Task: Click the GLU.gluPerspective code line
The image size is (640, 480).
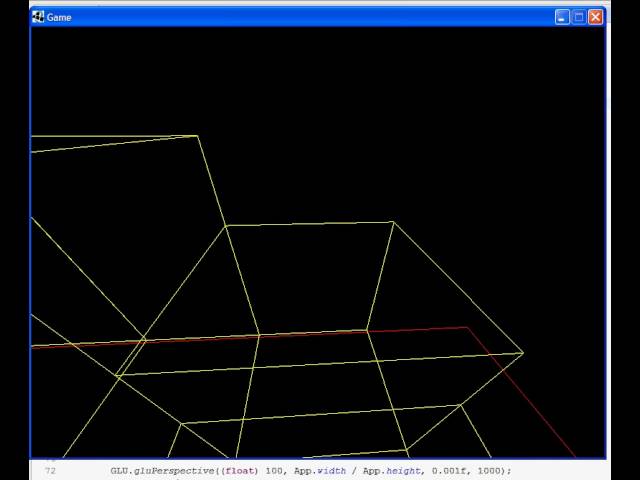Action: pyautogui.click(x=311, y=471)
